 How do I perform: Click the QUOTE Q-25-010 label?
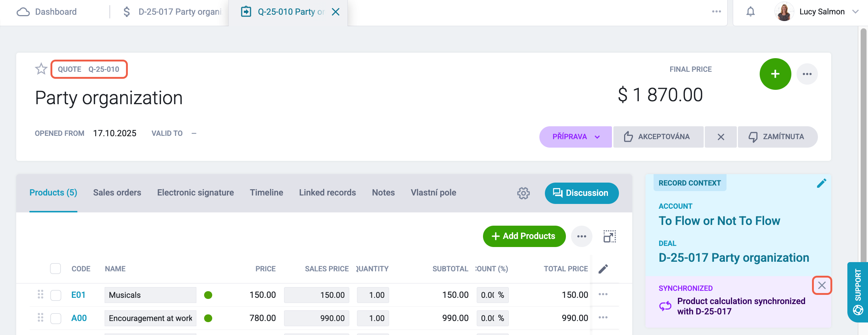[89, 69]
